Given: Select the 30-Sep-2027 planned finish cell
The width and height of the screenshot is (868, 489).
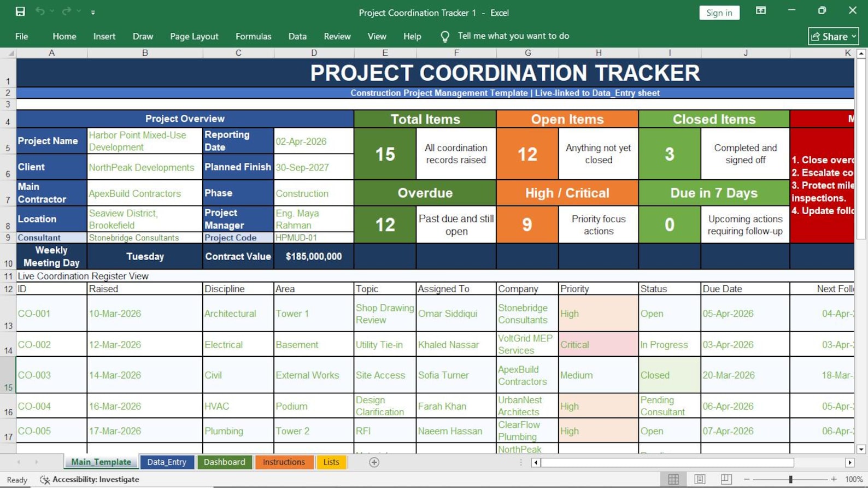Looking at the screenshot, I should point(314,167).
